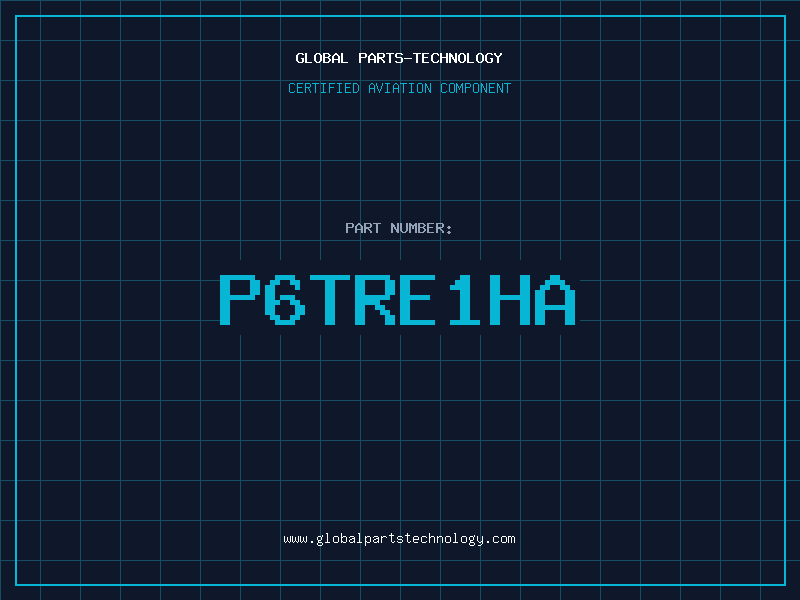
Task: Click the letter E in the part number
Action: point(421,300)
